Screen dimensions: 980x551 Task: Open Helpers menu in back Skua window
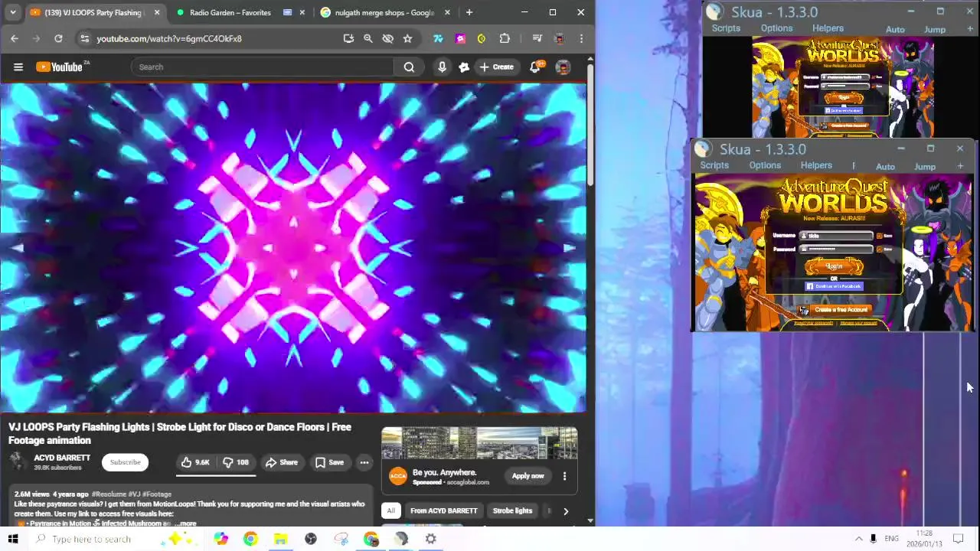coord(828,28)
